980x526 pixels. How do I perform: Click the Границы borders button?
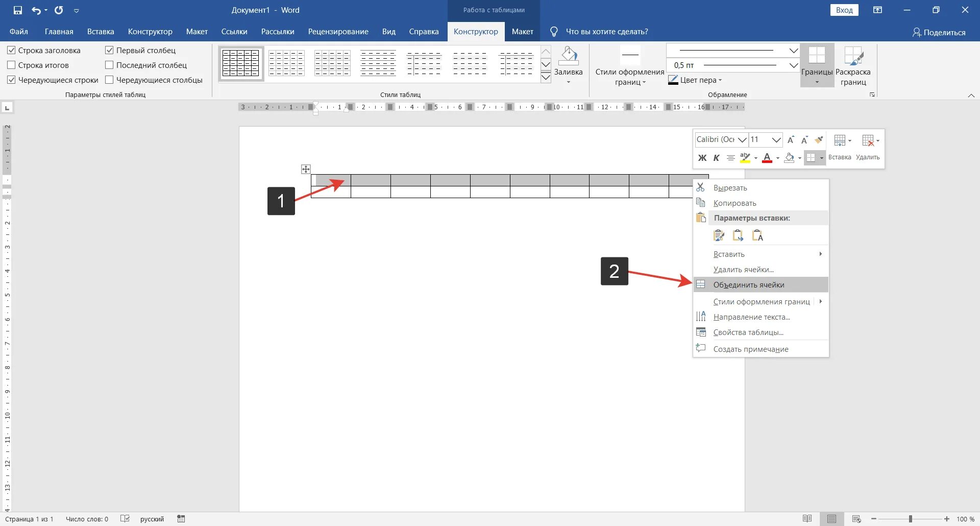coord(817,65)
